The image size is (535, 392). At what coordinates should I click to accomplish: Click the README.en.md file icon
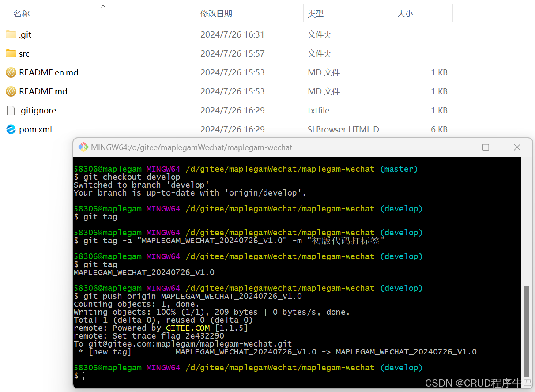click(x=11, y=72)
